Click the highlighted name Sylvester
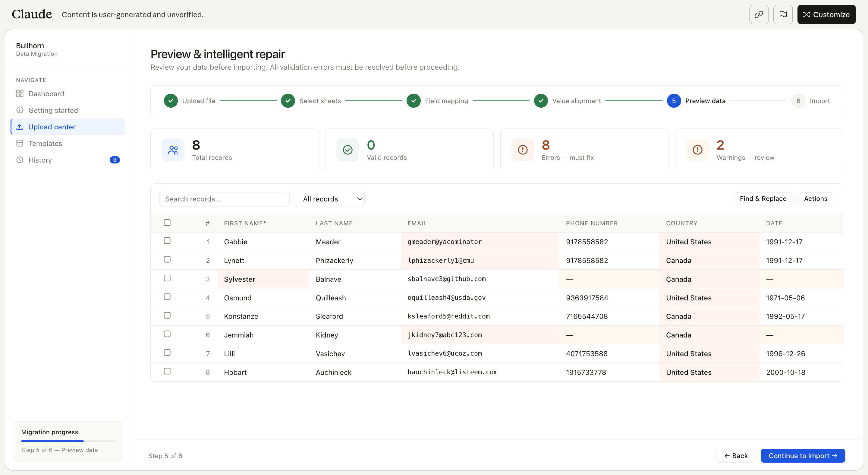This screenshot has height=475, width=868. click(x=240, y=279)
